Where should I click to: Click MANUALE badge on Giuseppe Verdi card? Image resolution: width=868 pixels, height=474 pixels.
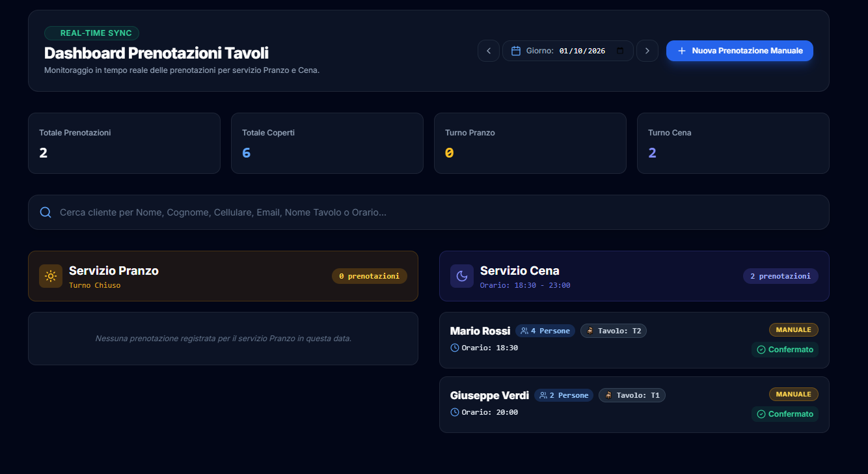pyautogui.click(x=793, y=395)
